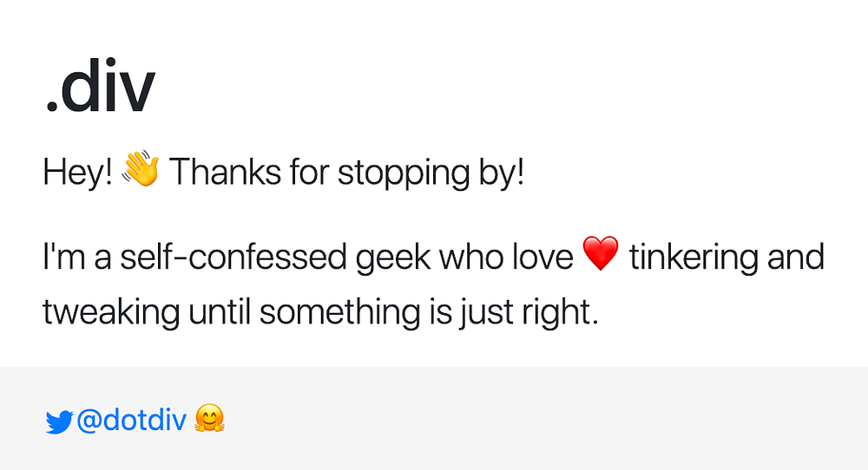Click the word "Thanks" in greeting

tap(227, 173)
